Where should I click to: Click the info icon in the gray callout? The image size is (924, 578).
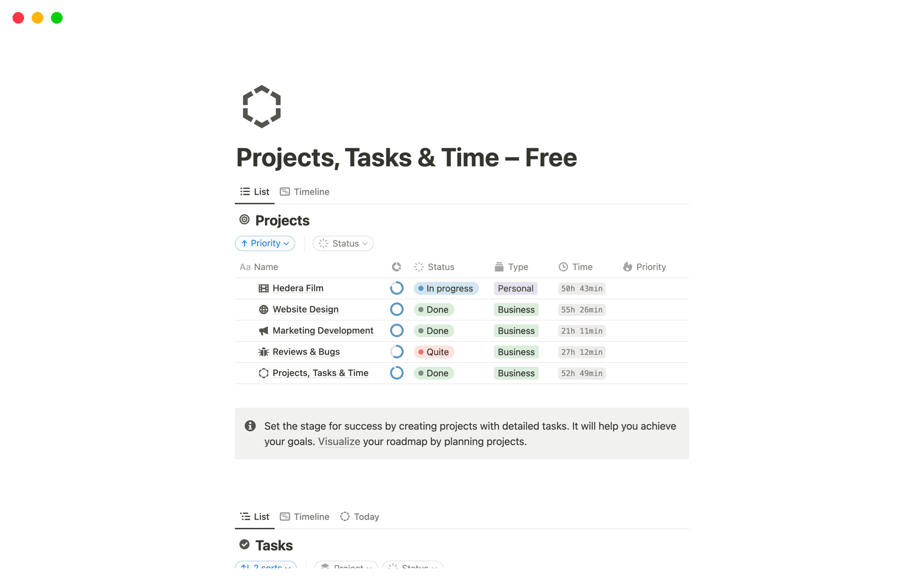pos(250,426)
